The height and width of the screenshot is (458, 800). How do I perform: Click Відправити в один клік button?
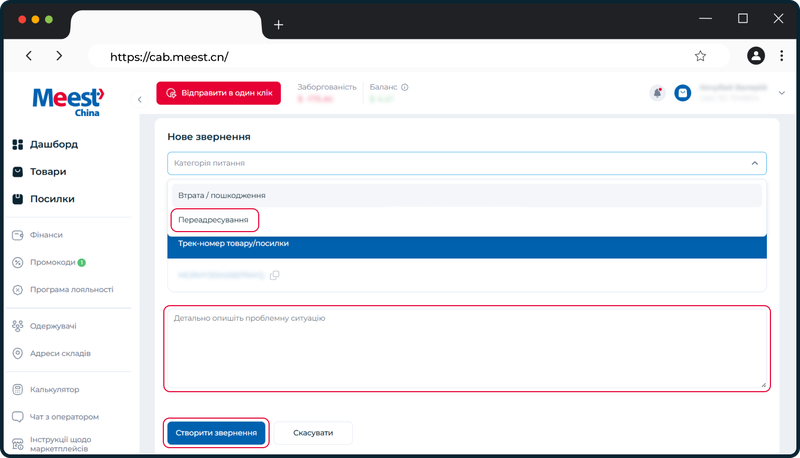coord(218,93)
